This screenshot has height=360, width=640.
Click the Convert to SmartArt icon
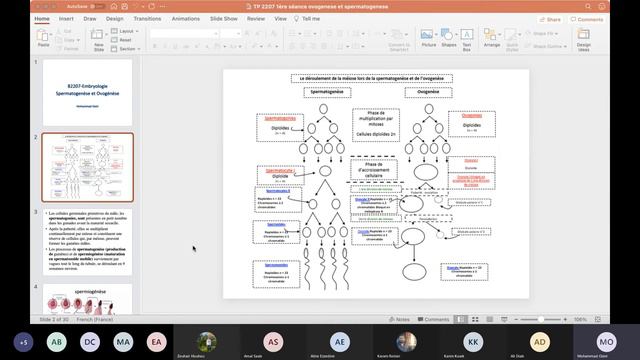click(397, 34)
